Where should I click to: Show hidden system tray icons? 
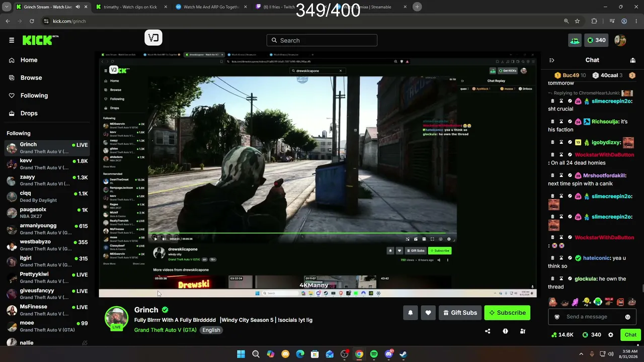(581, 354)
